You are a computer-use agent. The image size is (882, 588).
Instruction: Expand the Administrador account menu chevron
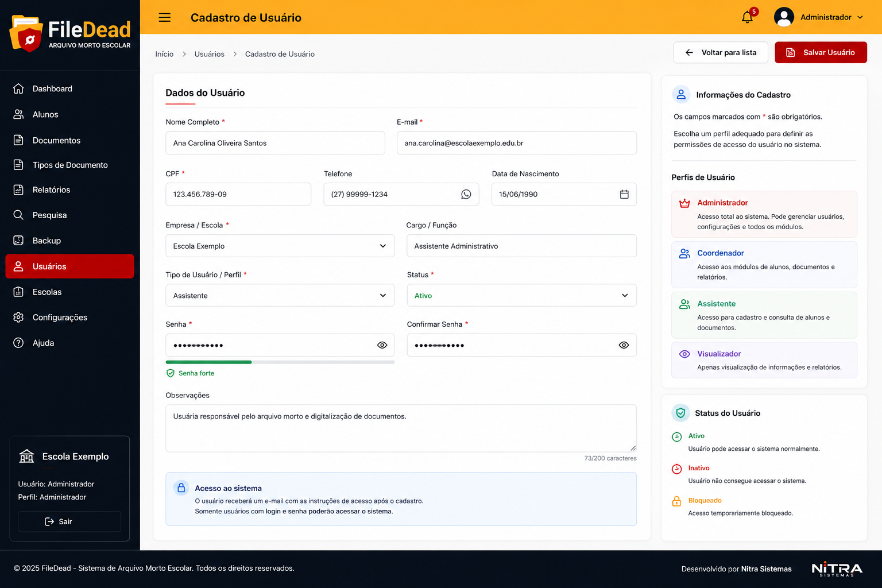(x=860, y=17)
